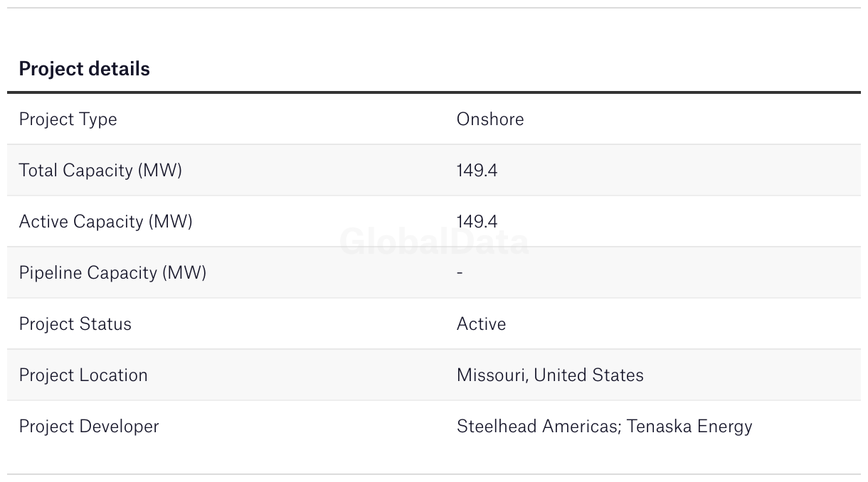Open the Tenaska Energy developer name
868x482 pixels.
(689, 426)
